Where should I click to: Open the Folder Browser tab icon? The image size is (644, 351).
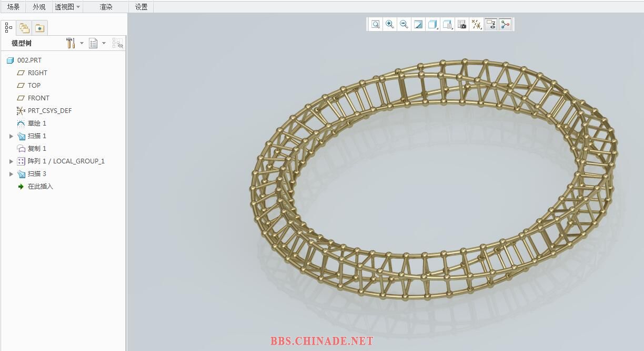coord(24,28)
